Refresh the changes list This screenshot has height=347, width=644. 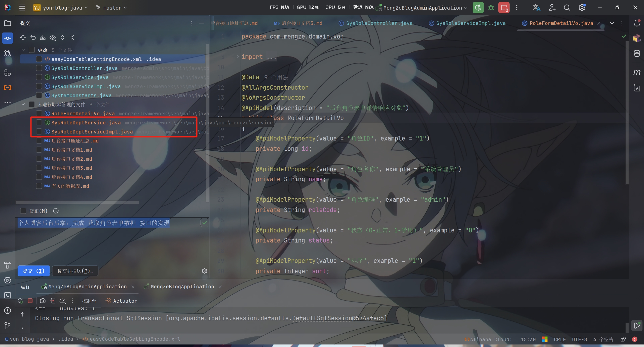23,38
